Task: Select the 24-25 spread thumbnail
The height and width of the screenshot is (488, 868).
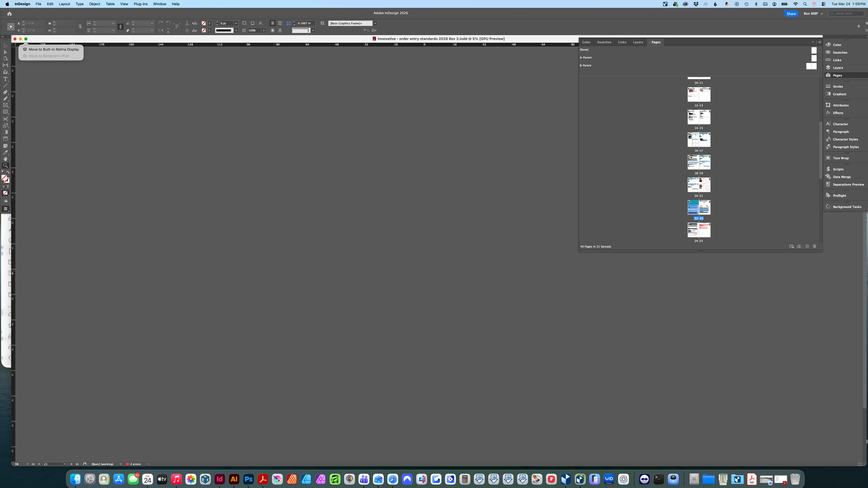Action: 699,230
